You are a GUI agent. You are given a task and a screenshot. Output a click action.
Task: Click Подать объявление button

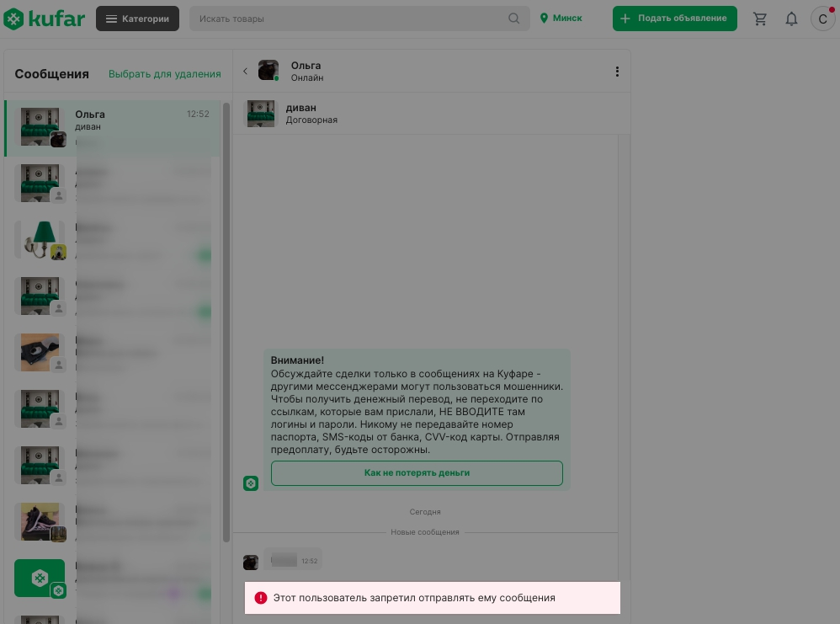click(674, 19)
